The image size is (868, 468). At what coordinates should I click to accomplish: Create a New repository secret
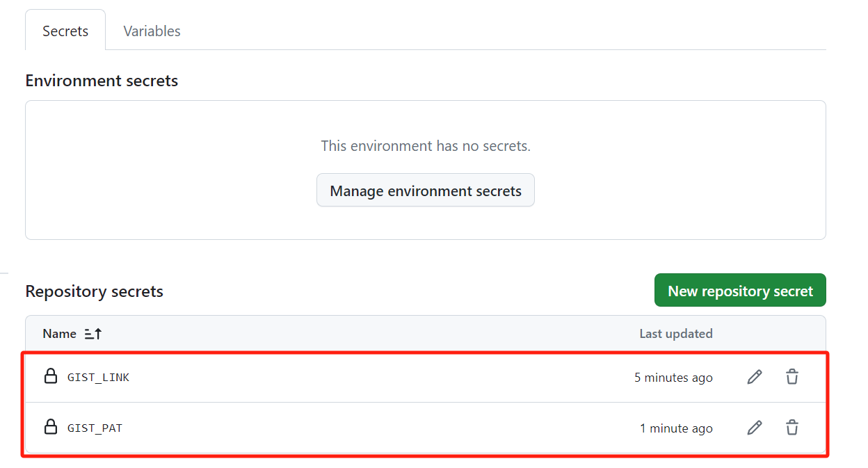pos(740,291)
